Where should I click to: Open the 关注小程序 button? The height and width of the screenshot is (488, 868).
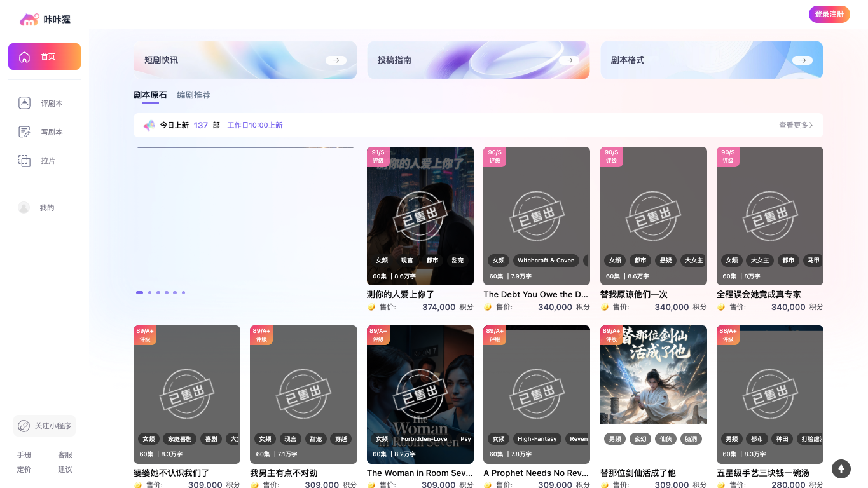[x=45, y=426]
